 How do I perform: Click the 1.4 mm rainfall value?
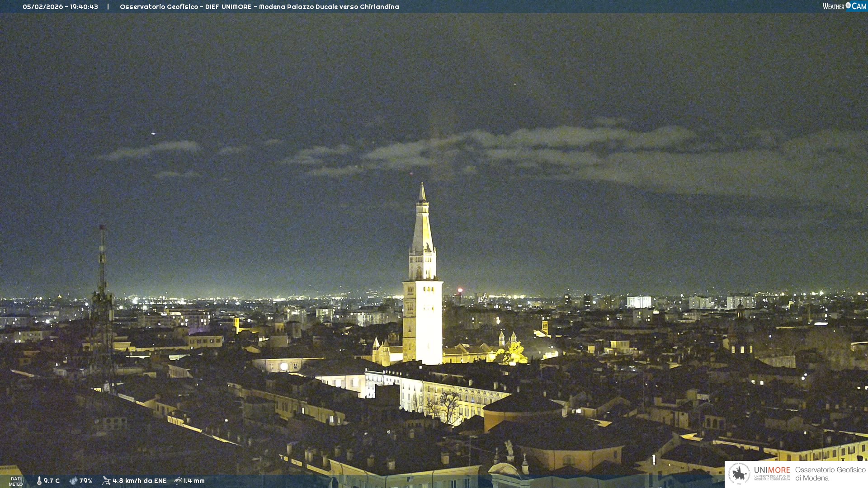coord(194,481)
